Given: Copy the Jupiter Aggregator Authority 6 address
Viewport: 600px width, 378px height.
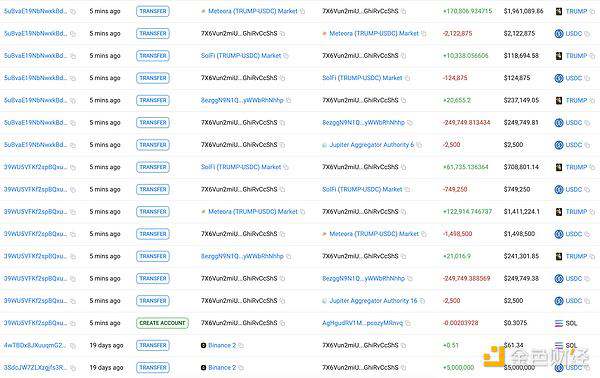Looking at the screenshot, I should 419,145.
